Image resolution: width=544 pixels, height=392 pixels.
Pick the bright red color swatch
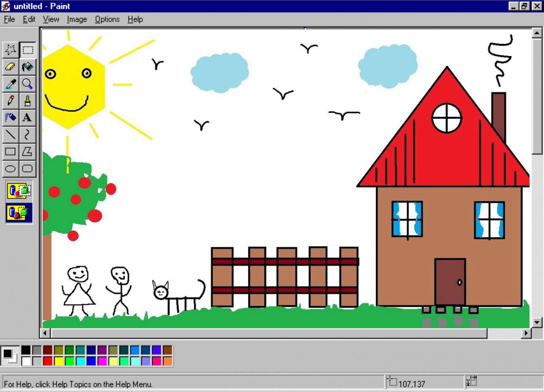tap(48, 361)
